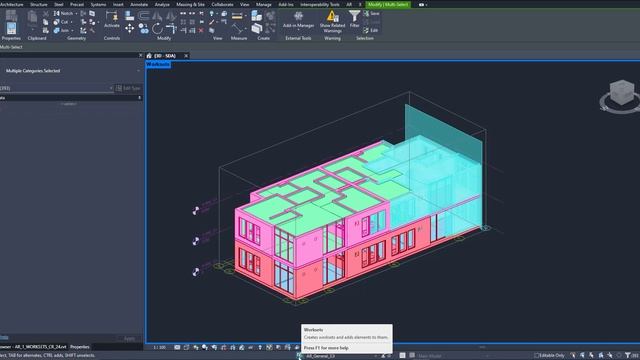Select the Align tool

coord(129,16)
